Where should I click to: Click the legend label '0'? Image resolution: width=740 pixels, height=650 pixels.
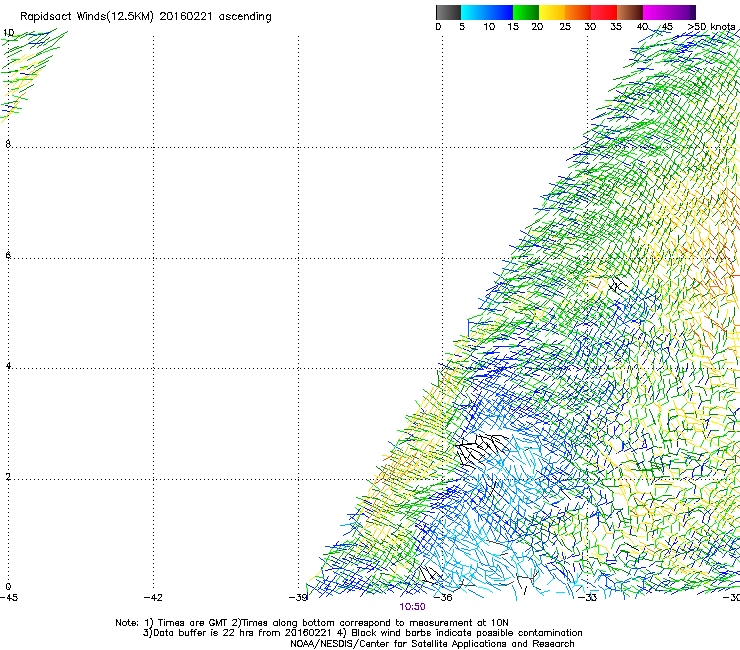tap(438, 27)
